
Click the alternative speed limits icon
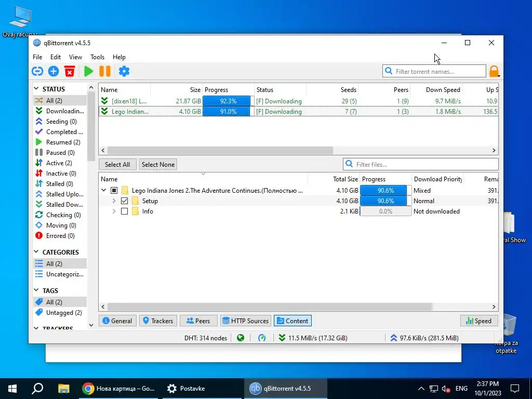click(x=262, y=338)
